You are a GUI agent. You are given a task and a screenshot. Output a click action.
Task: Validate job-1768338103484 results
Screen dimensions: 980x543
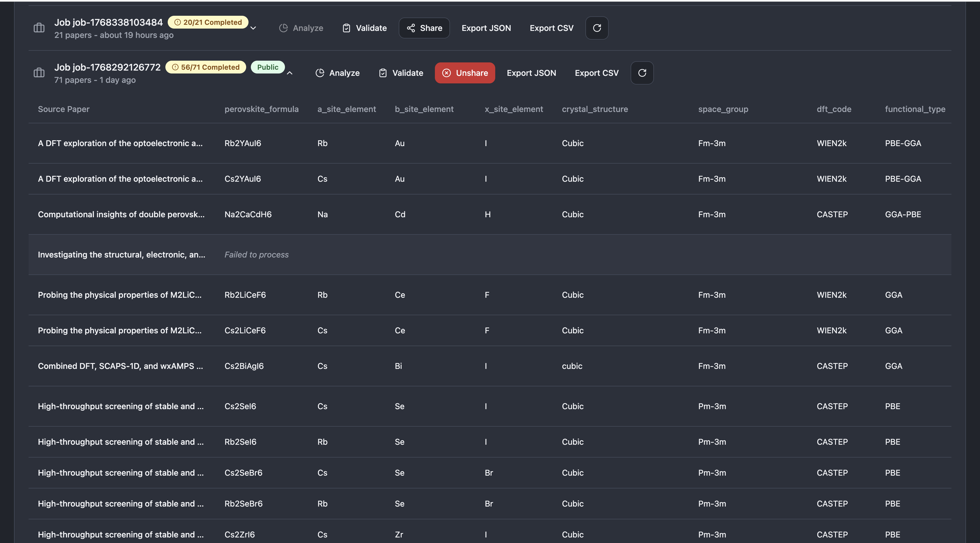point(365,28)
